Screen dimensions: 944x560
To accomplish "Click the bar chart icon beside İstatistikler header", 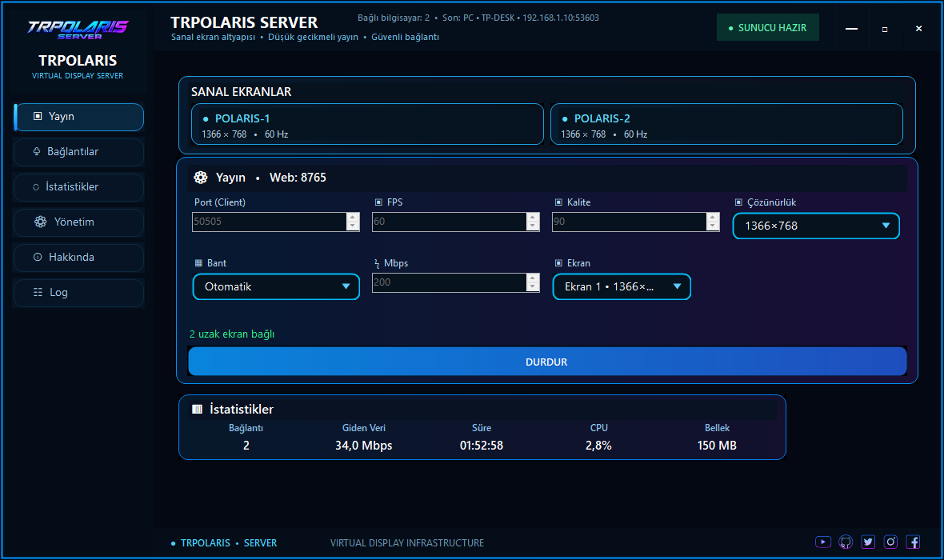I will [197, 409].
